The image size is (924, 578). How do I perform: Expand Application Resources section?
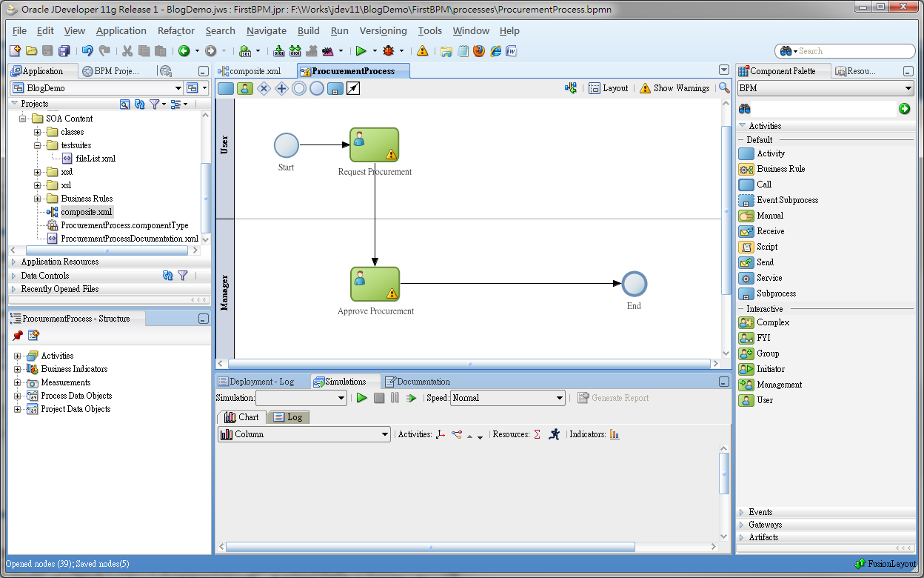tap(14, 262)
